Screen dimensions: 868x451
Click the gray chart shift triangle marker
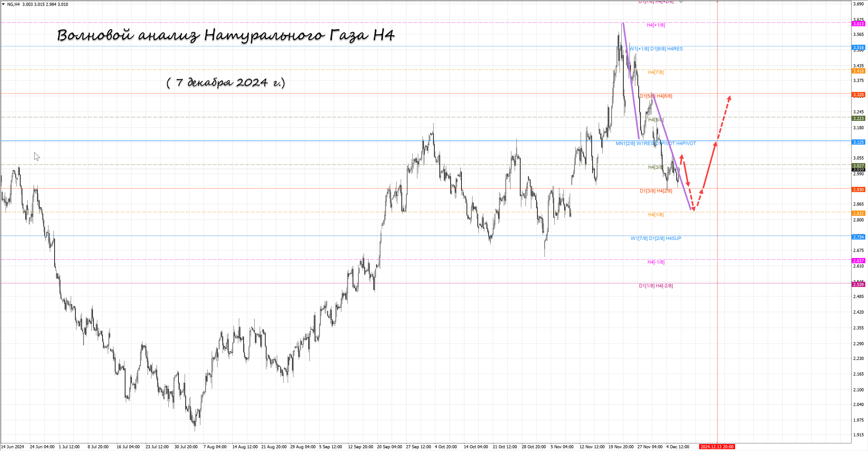click(681, 2)
